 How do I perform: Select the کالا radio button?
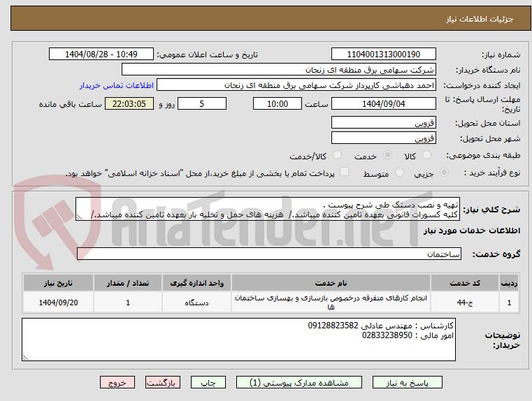(426, 155)
